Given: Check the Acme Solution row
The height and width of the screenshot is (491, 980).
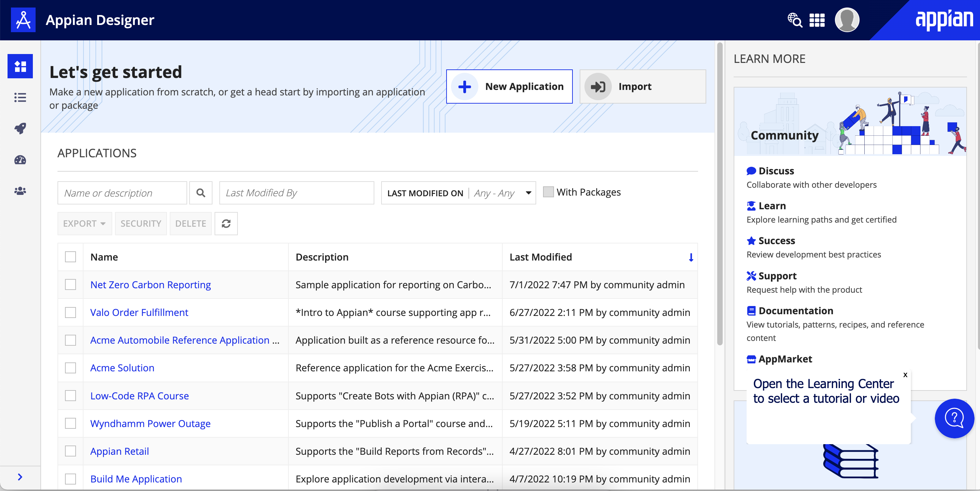Looking at the screenshot, I should point(70,368).
